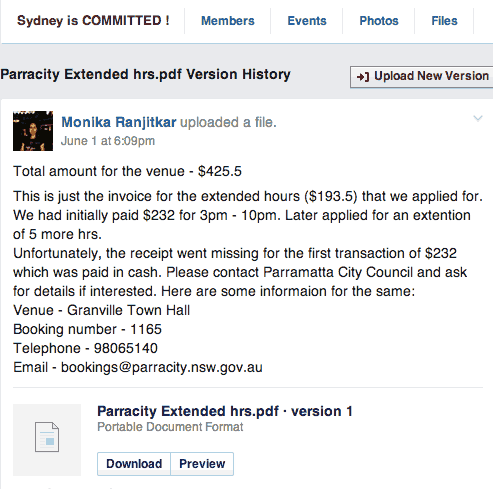The image size is (493, 489).
Task: Click the Version History page heading
Action: 145,74
